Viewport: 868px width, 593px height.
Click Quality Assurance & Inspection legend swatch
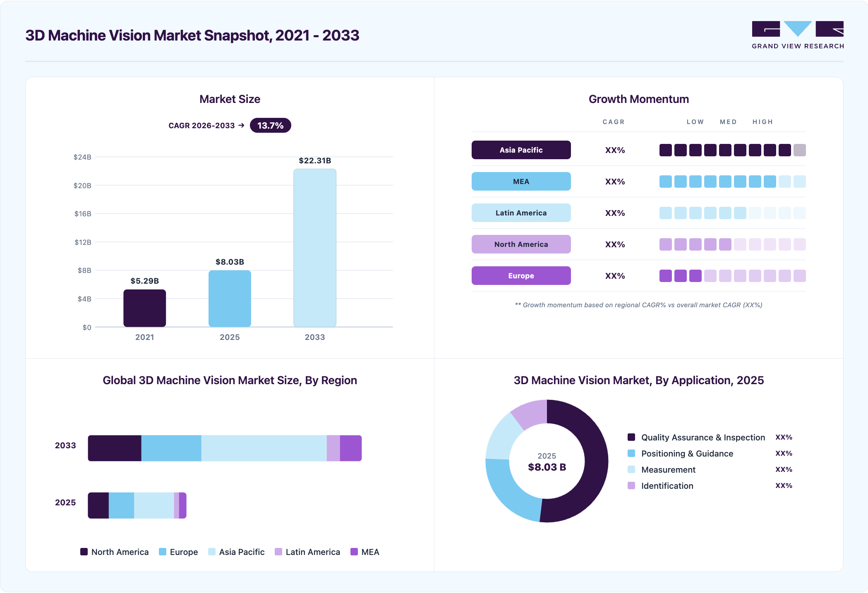(631, 437)
